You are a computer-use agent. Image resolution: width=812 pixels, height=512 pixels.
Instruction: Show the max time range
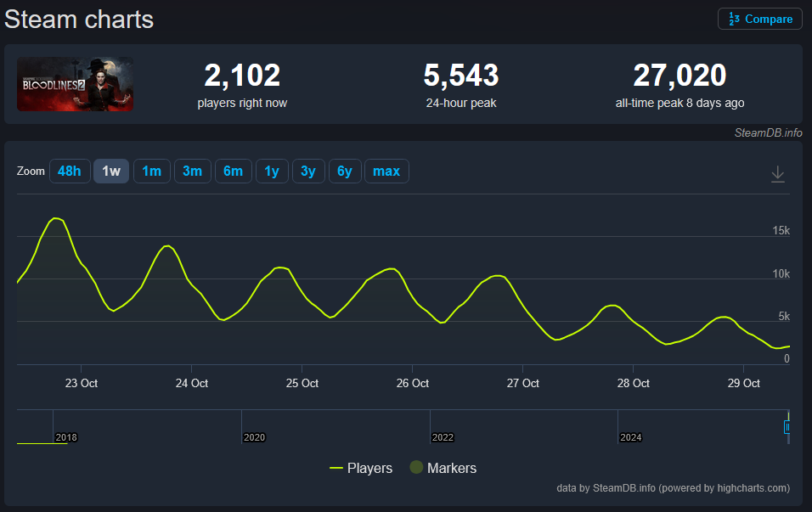point(386,172)
